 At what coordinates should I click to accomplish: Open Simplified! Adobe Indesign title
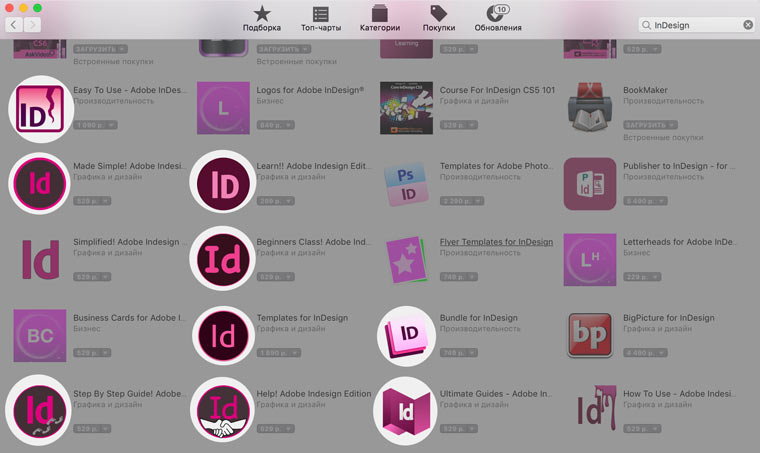[129, 242]
